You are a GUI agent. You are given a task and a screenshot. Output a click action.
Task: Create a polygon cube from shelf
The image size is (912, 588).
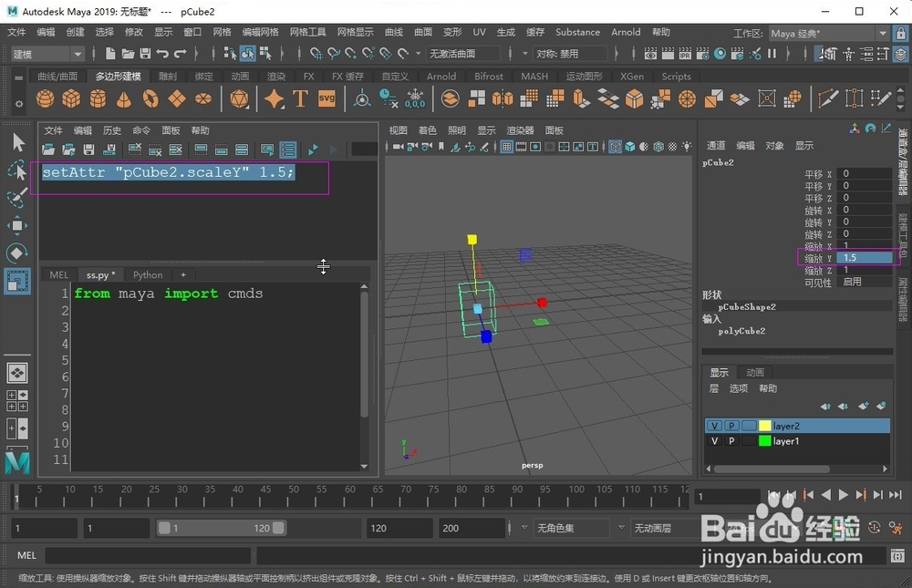pyautogui.click(x=71, y=98)
